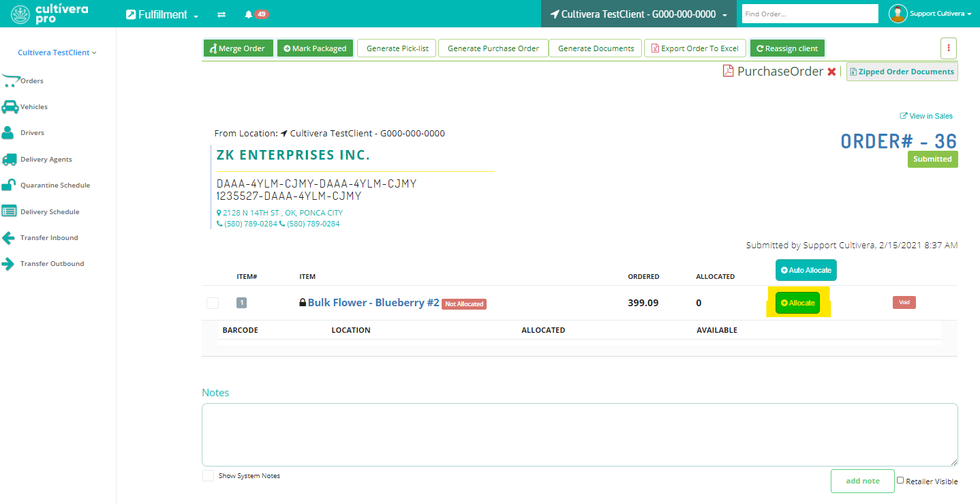
Task: Click the item number 1 badge
Action: click(241, 303)
